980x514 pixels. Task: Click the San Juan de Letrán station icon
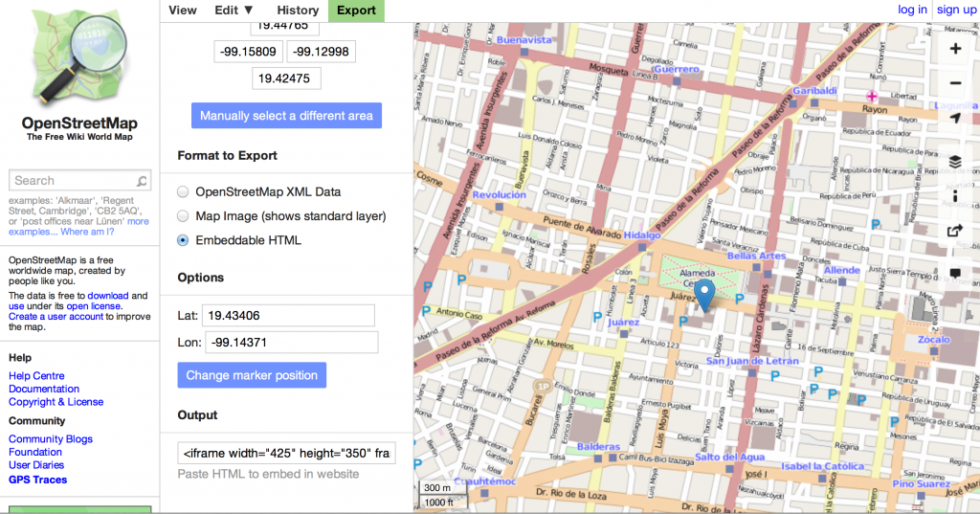[x=752, y=372]
